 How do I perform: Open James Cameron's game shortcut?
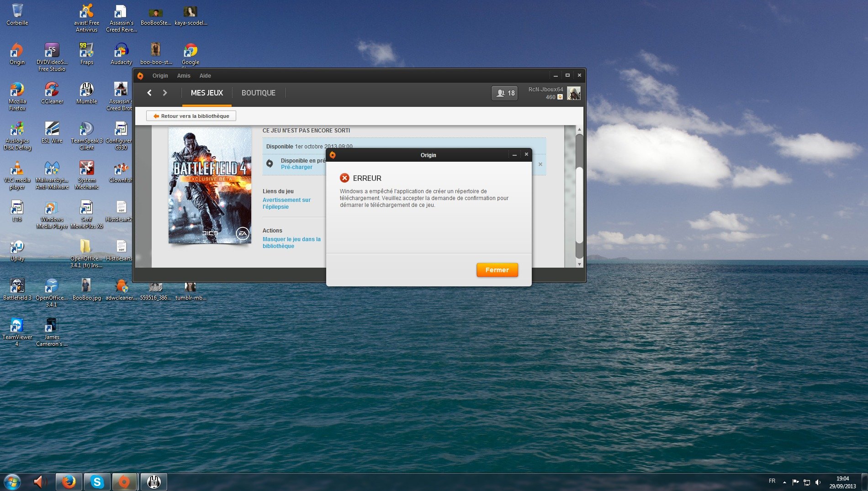pos(52,332)
